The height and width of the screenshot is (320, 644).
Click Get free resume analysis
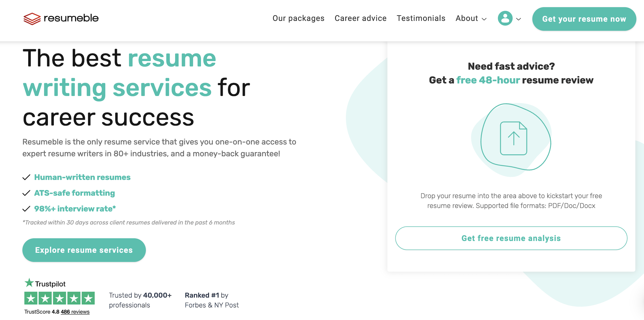(x=511, y=238)
